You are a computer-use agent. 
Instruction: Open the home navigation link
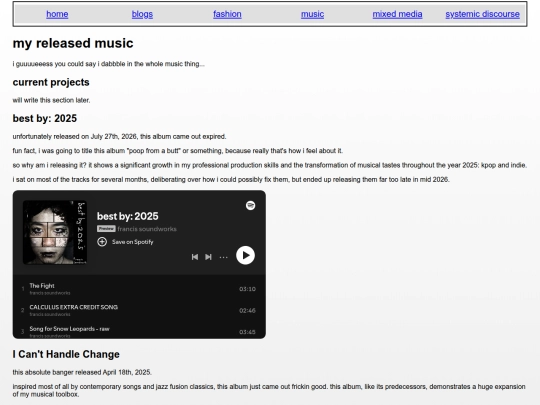pyautogui.click(x=57, y=14)
